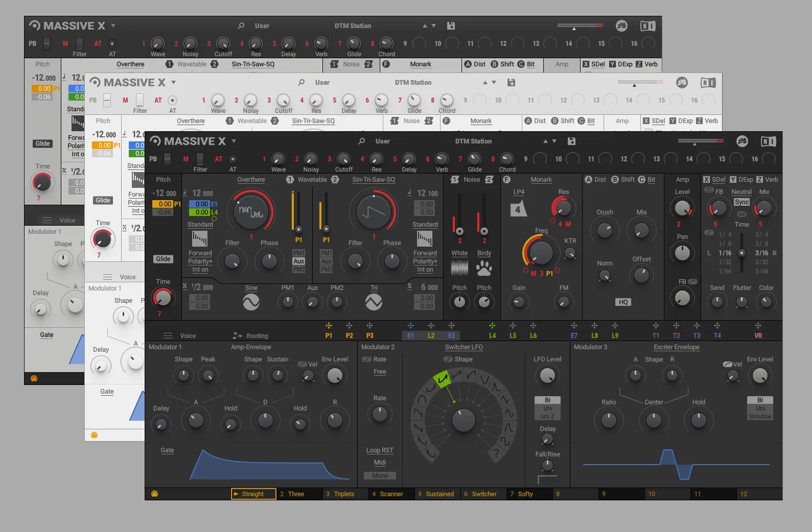Toggle the Rate mode switch in Modulator 2

pos(366,359)
